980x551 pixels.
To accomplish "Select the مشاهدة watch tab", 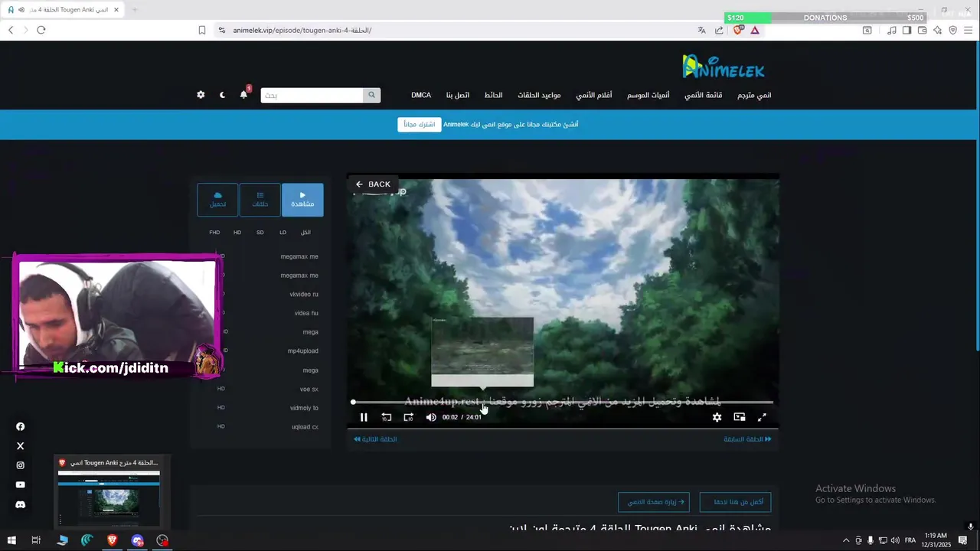I will [302, 200].
